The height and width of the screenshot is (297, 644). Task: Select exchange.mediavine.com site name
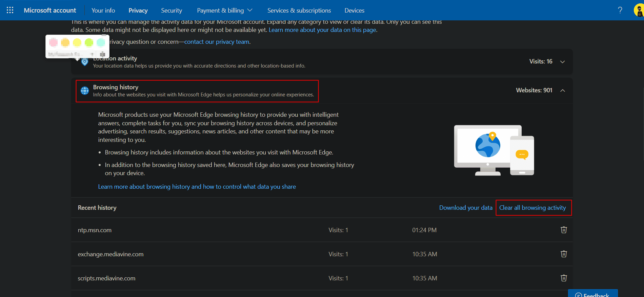tap(110, 254)
